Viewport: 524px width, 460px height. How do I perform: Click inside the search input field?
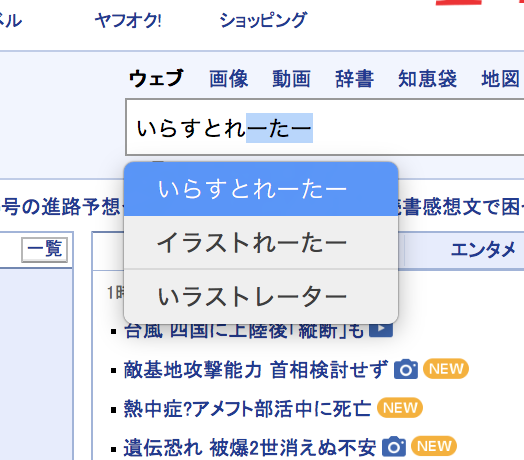(x=324, y=127)
